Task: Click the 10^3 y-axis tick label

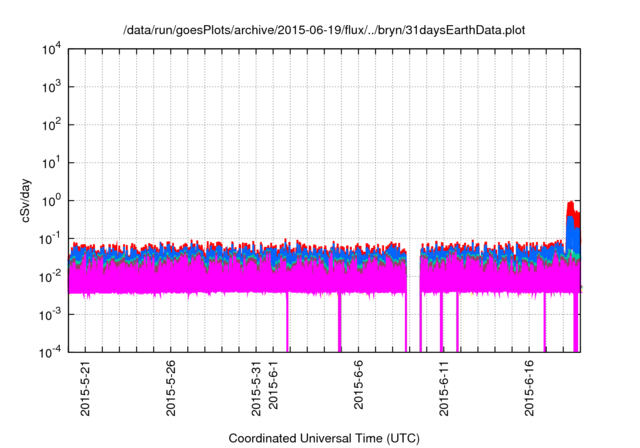Action: pyautogui.click(x=51, y=87)
